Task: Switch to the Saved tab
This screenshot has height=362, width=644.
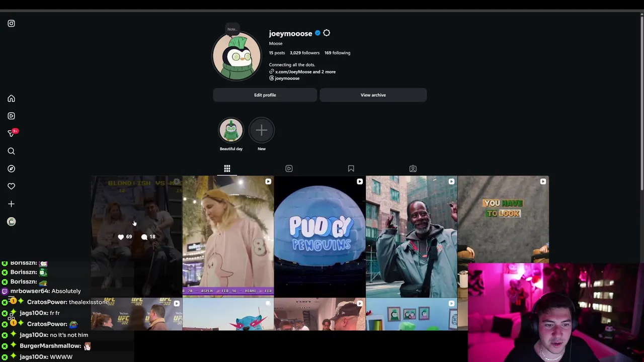Action: click(351, 168)
